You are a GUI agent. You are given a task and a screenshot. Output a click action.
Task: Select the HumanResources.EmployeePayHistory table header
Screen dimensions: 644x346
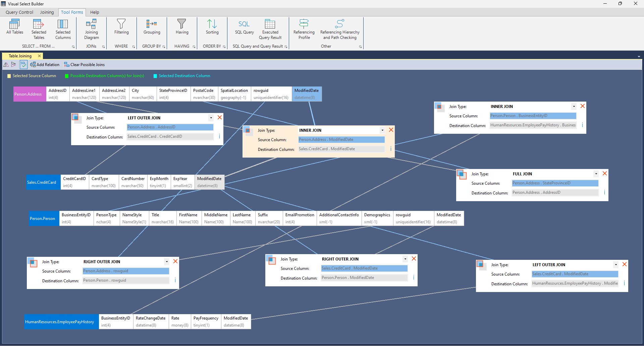[x=61, y=322]
